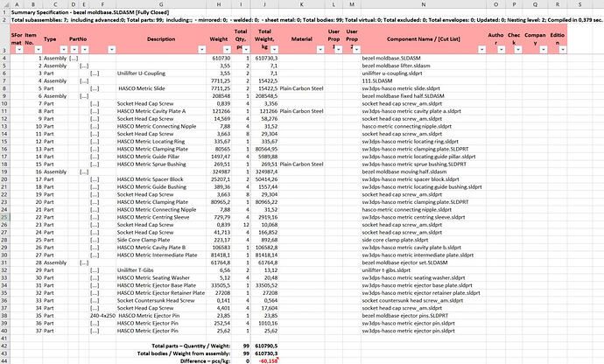Click the Summary Specification title cell

pyautogui.click(x=90, y=12)
